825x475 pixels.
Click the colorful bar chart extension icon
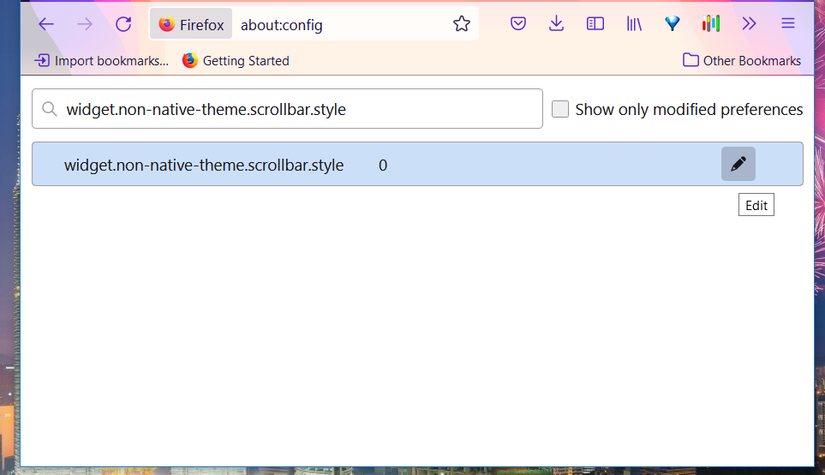tap(711, 24)
